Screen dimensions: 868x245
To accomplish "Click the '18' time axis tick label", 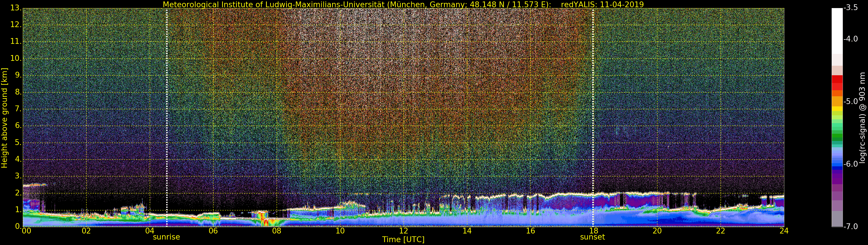I will click(594, 231).
